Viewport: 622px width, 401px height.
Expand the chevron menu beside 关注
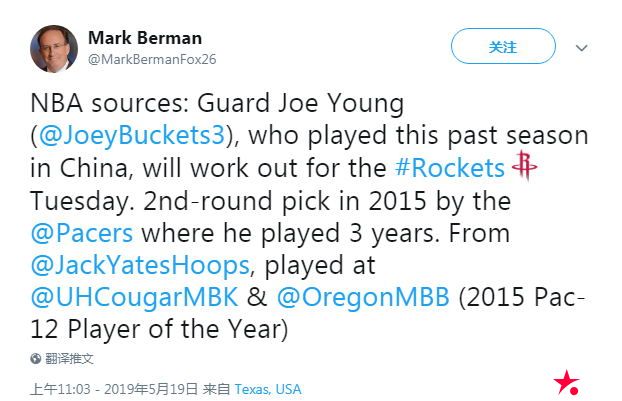pyautogui.click(x=582, y=48)
